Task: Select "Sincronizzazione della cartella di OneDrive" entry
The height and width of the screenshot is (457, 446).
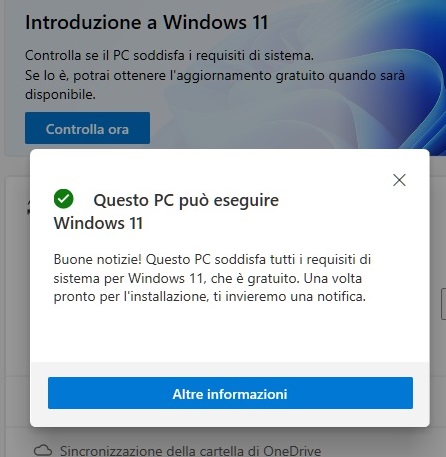Action: [x=190, y=451]
